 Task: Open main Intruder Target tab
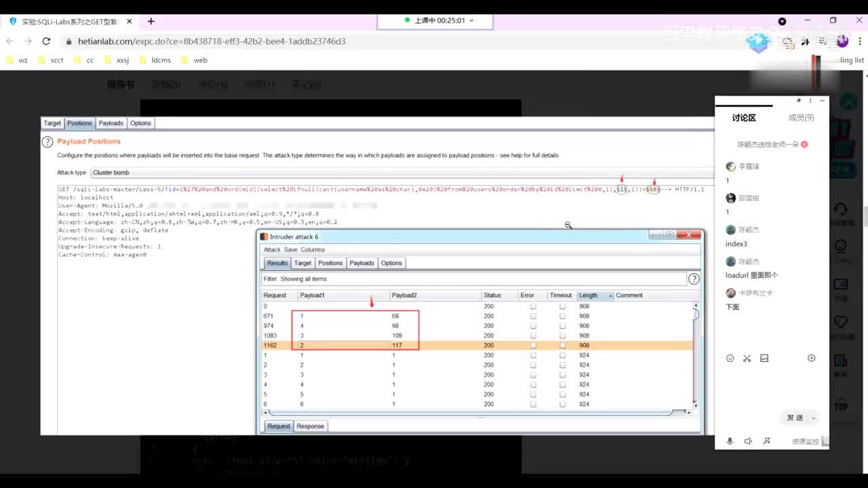(52, 123)
